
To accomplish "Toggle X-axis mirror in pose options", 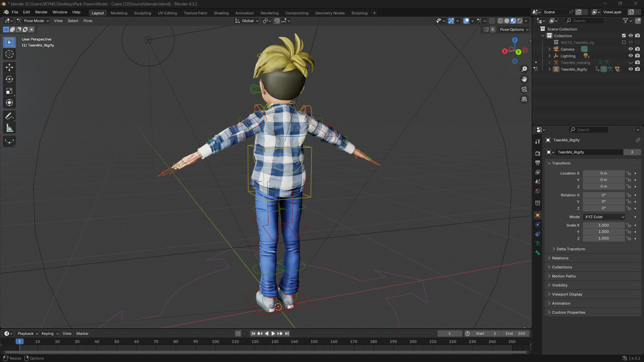I will click(x=492, y=29).
